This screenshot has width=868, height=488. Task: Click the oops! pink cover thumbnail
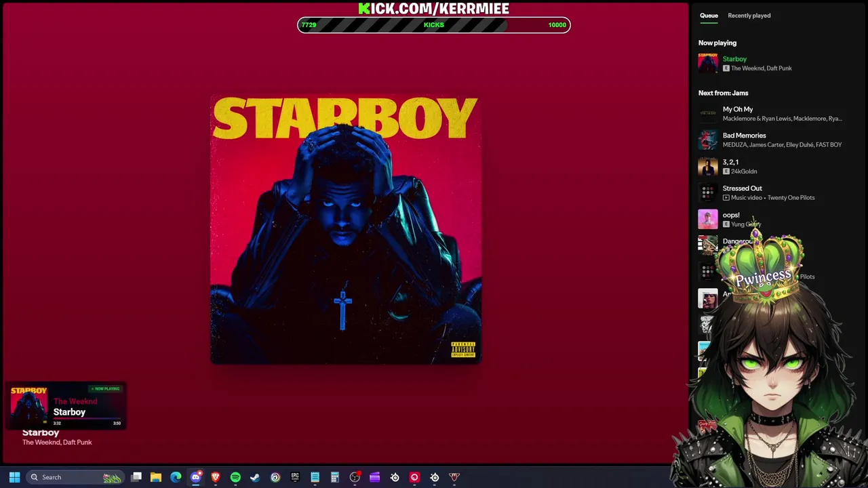pos(708,220)
